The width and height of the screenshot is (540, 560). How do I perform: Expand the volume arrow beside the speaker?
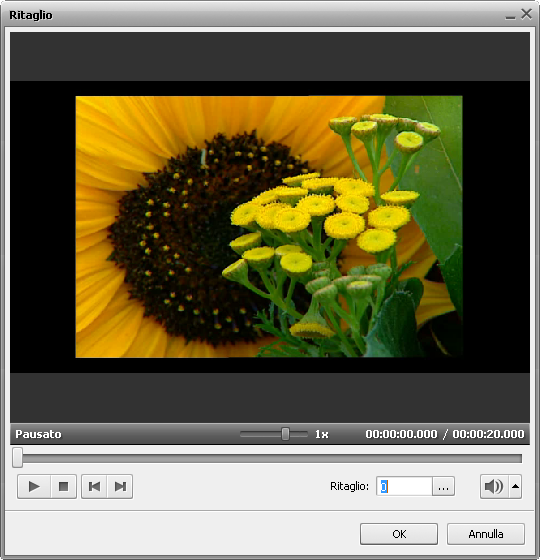[515, 486]
